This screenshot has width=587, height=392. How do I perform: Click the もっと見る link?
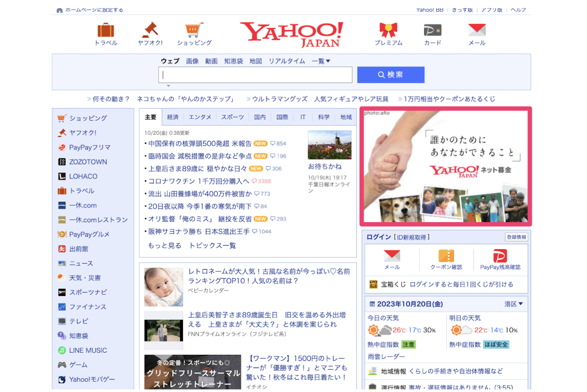click(164, 246)
